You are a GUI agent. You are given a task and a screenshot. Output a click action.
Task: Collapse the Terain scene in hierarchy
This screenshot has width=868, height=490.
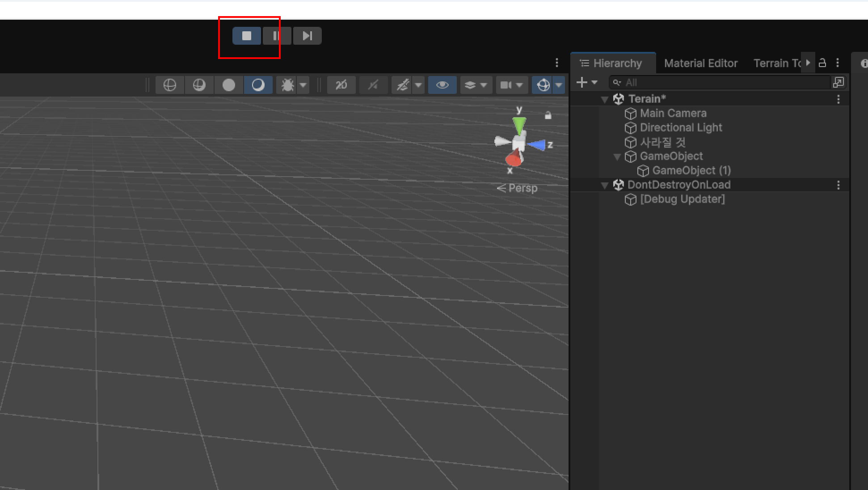(x=605, y=99)
